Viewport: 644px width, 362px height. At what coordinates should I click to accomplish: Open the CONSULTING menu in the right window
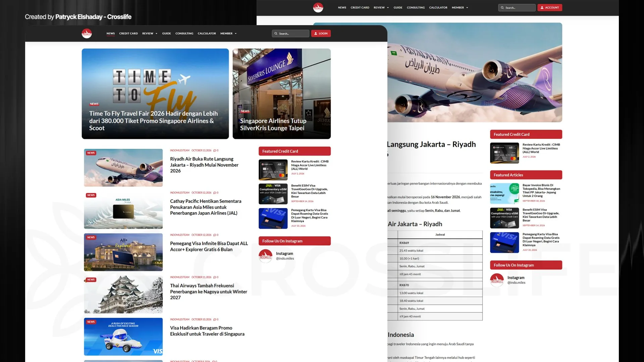416,7
